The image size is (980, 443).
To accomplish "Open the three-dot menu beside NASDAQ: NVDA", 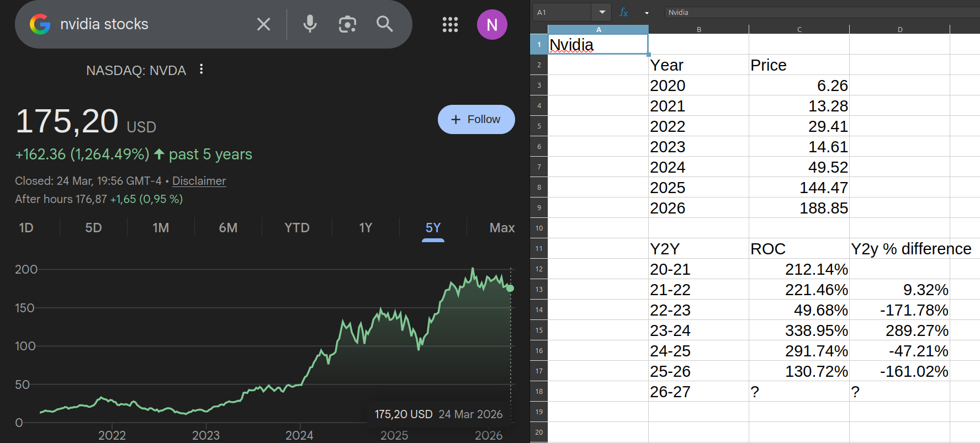I will [x=202, y=69].
